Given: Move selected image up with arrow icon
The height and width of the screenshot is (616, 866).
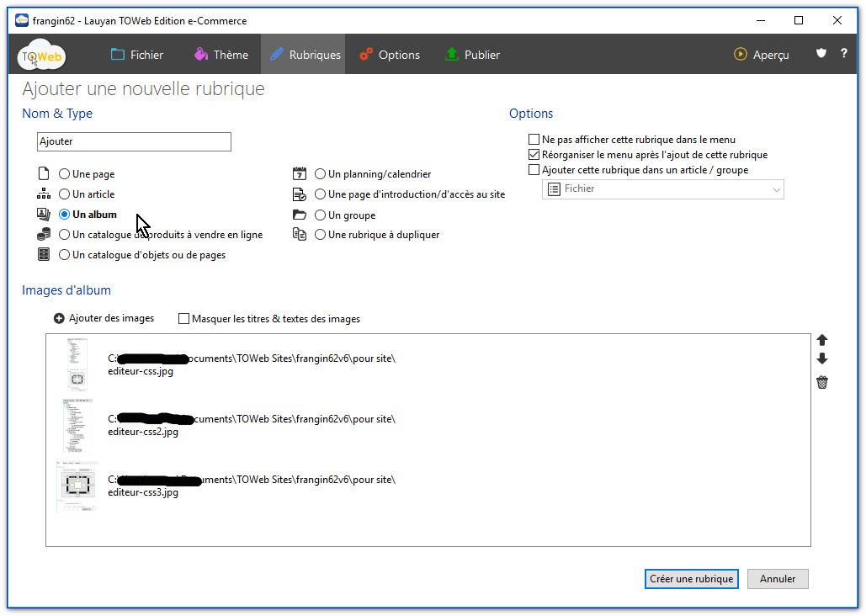Looking at the screenshot, I should [x=822, y=340].
